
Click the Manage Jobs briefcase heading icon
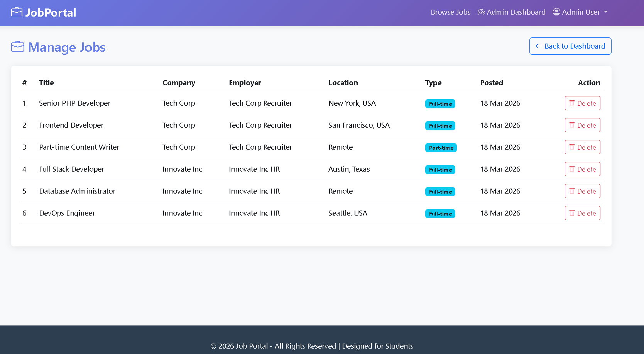pos(18,47)
